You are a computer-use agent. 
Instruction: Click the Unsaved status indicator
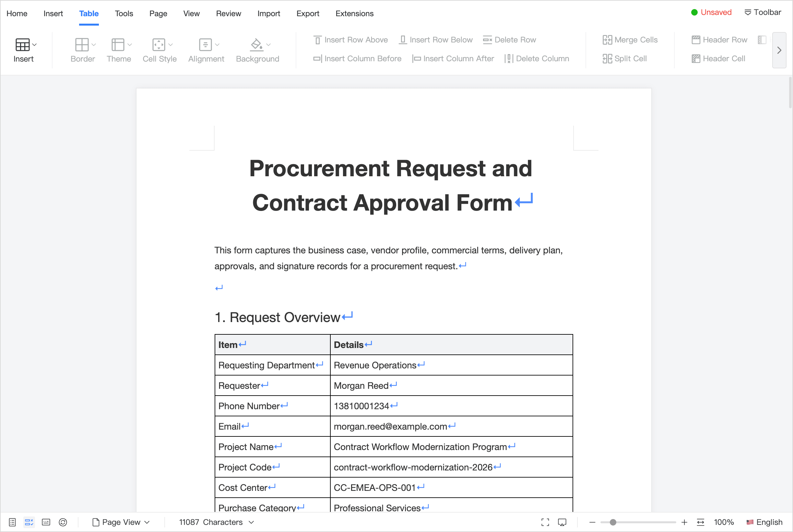click(x=711, y=12)
